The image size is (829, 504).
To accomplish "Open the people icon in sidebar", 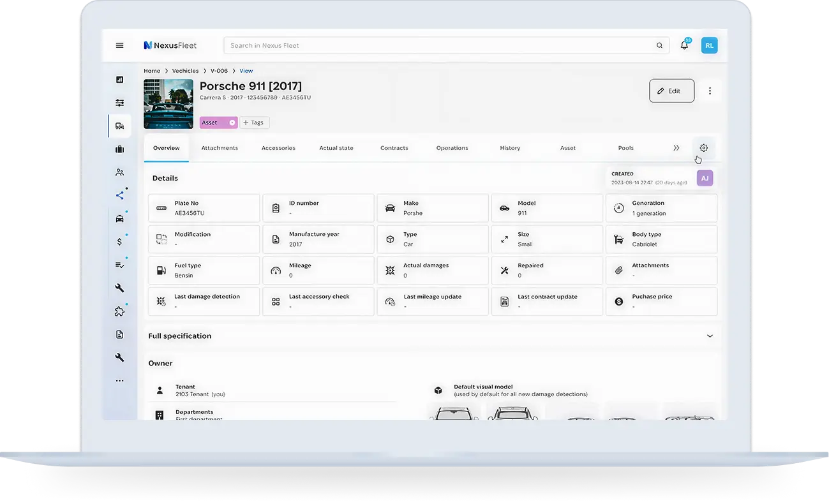I will pyautogui.click(x=119, y=172).
